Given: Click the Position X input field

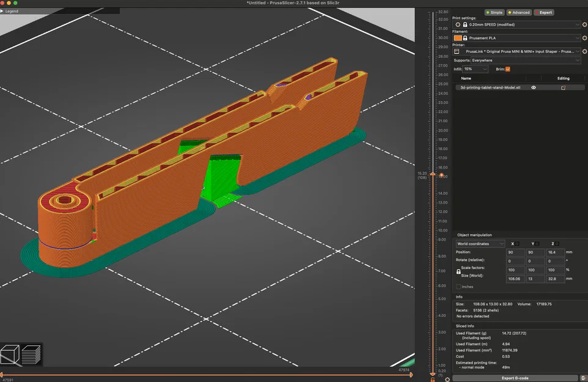Looking at the screenshot, I should (x=515, y=252).
